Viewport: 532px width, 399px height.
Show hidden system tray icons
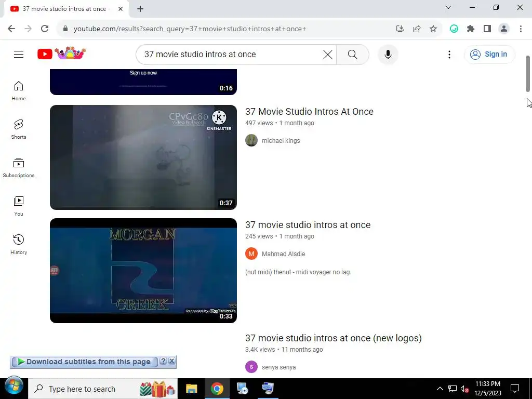(440, 389)
